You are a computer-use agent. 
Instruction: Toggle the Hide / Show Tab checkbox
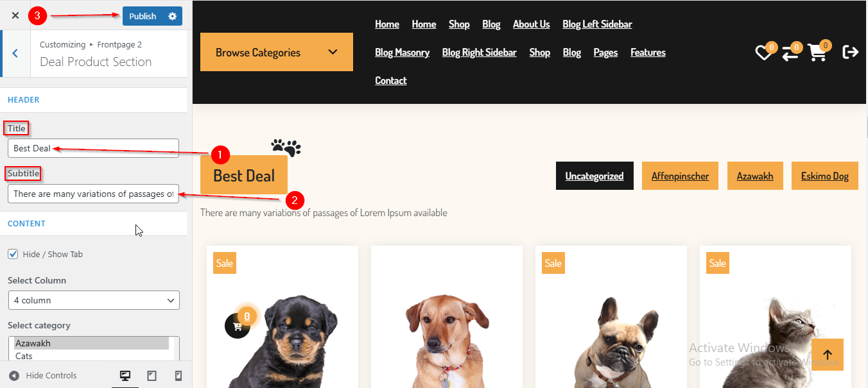point(13,254)
